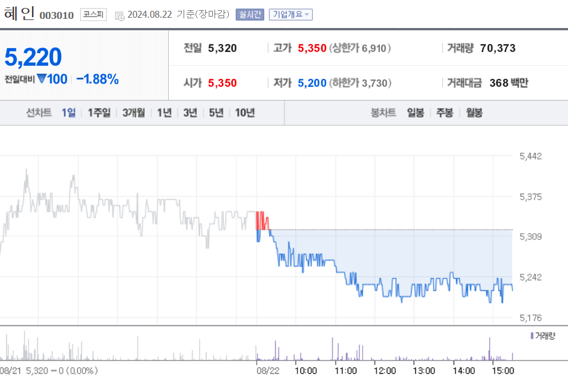The height and width of the screenshot is (392, 568).
Task: Click the 상한가 6,910 text
Action: 360,48
